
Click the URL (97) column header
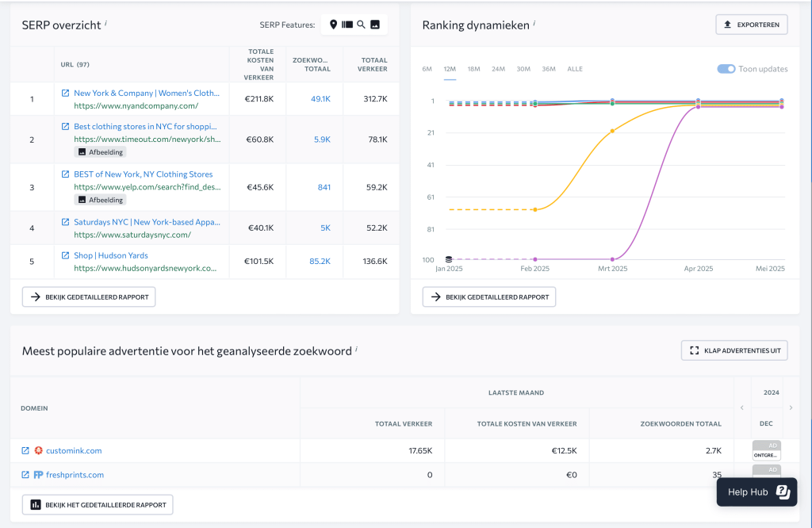coord(75,65)
